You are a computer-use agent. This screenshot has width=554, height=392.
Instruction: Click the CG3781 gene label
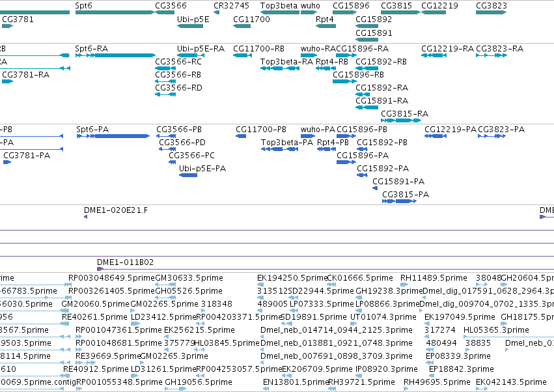pyautogui.click(x=18, y=19)
